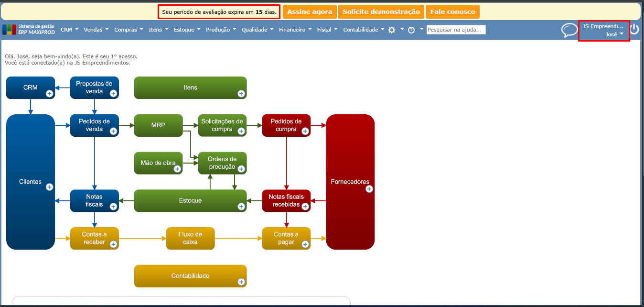Click plus icon on Notas fiscais recebidas
Viewport: 644px width, 307px height.
click(x=305, y=207)
